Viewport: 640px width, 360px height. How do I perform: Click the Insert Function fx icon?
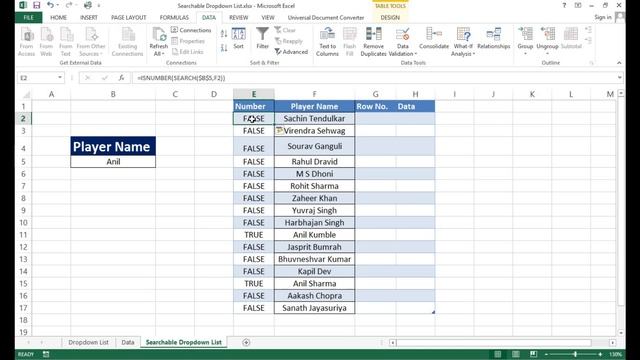pyautogui.click(x=121, y=78)
